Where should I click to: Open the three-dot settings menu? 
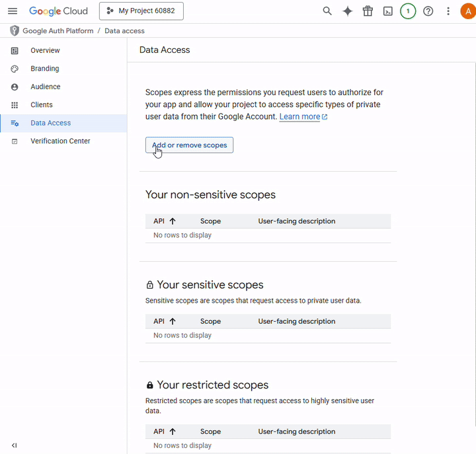click(x=448, y=11)
